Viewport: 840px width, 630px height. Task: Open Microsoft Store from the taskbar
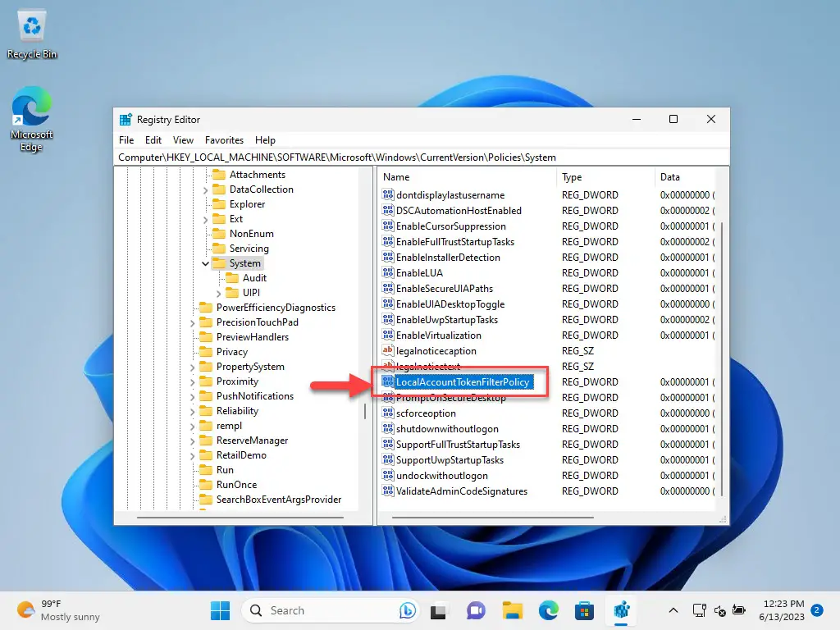click(x=584, y=610)
